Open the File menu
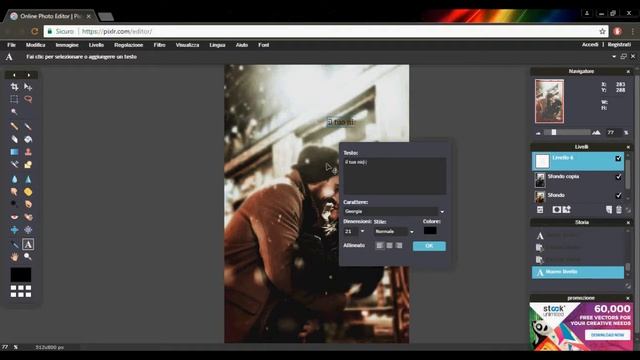The width and height of the screenshot is (640, 360). click(11, 45)
